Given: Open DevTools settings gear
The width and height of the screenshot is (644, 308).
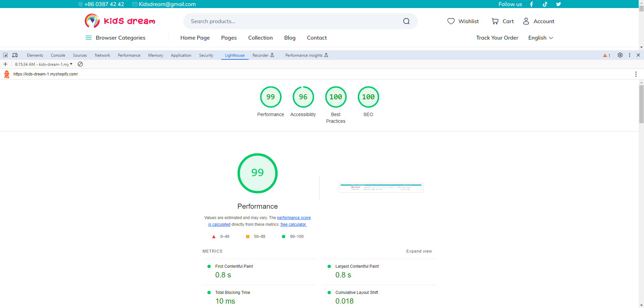Looking at the screenshot, I should (x=620, y=55).
